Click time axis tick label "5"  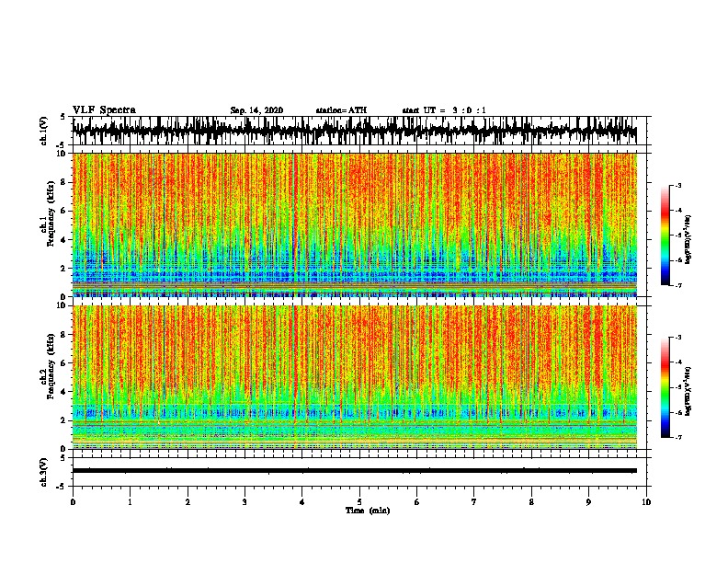(359, 502)
